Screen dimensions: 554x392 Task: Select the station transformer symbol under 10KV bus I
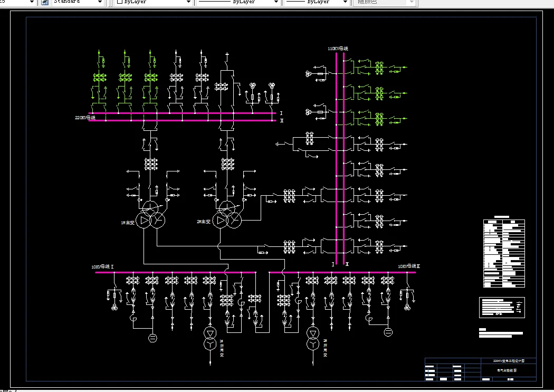[x=210, y=338]
